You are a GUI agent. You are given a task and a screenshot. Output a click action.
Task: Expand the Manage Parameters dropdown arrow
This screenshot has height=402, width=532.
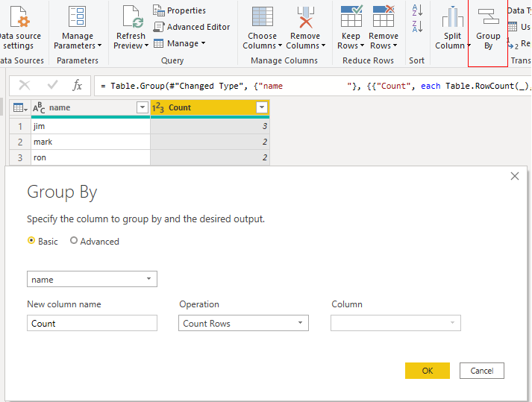point(99,45)
